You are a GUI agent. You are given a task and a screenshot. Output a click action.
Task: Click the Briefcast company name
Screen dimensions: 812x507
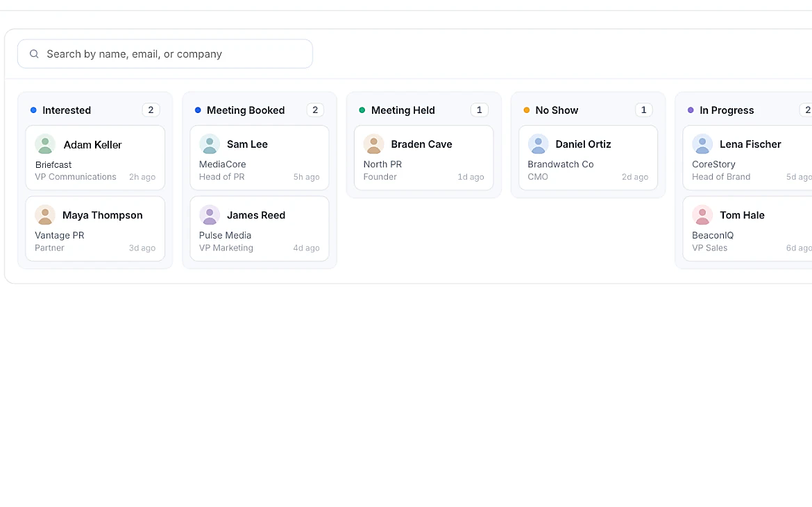click(53, 165)
